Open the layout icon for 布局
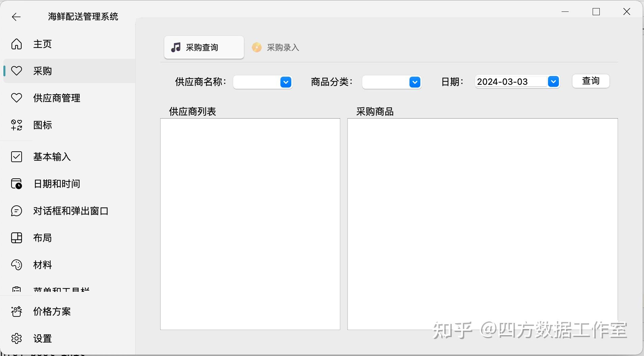 pos(17,238)
